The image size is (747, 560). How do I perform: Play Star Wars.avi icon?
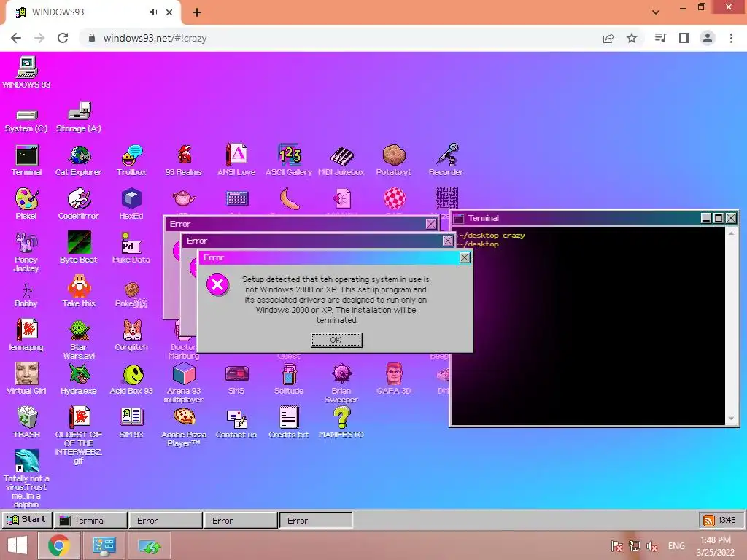[x=79, y=340]
